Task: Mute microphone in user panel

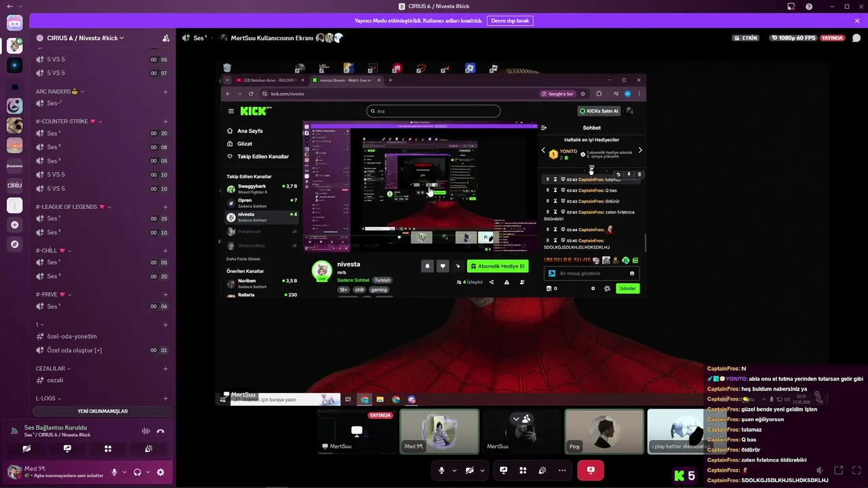Action: 115,472
